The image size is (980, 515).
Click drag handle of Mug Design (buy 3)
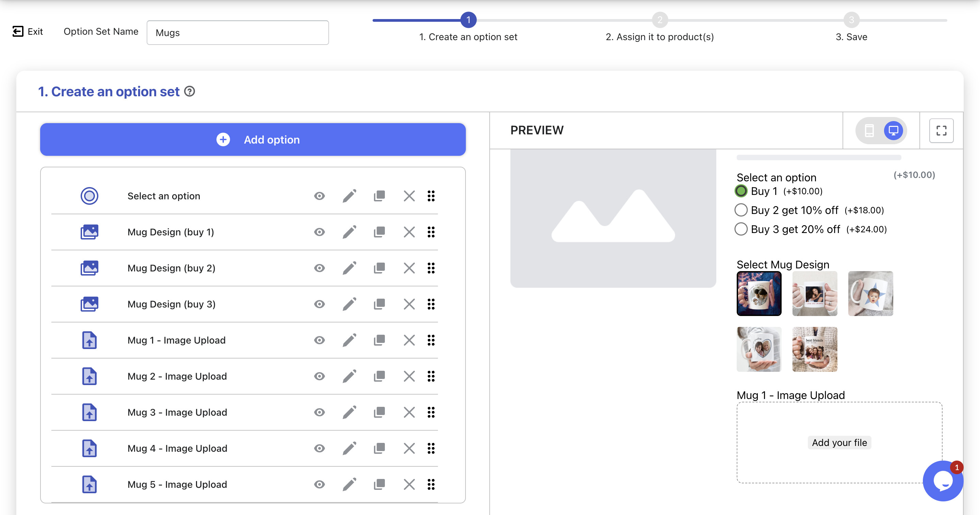click(x=431, y=304)
